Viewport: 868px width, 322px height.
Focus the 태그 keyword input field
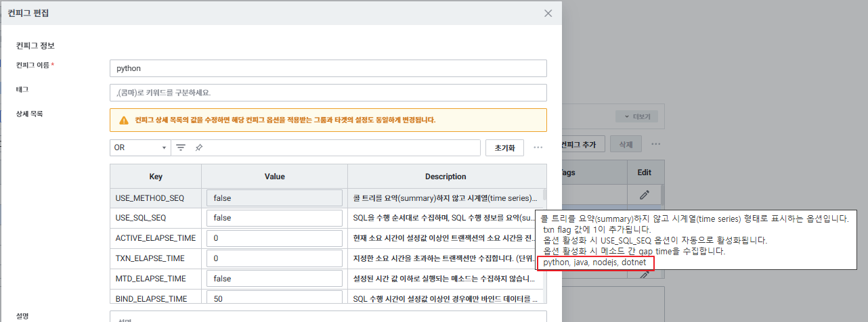[x=328, y=93]
